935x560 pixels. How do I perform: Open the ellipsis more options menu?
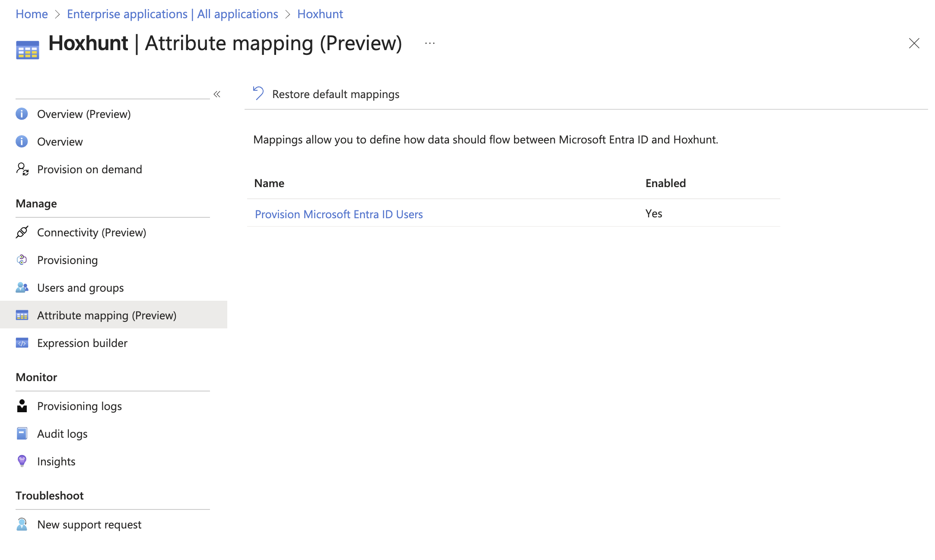[x=430, y=43]
